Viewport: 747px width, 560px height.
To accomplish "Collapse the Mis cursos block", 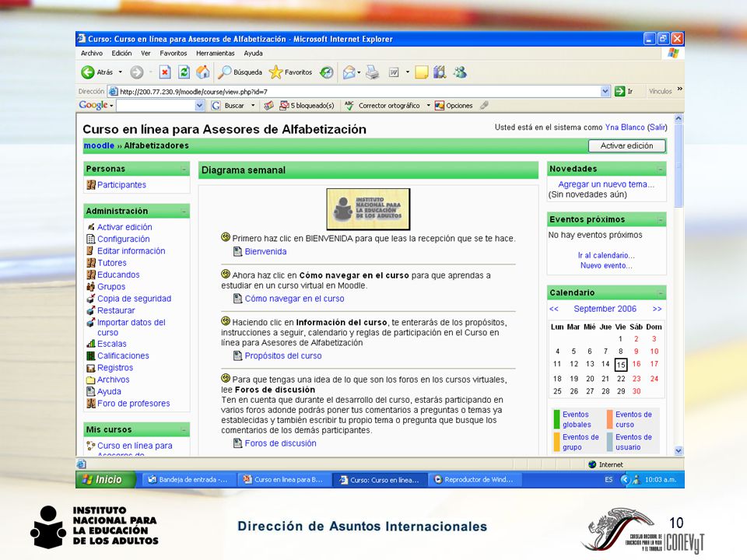I will click(184, 429).
